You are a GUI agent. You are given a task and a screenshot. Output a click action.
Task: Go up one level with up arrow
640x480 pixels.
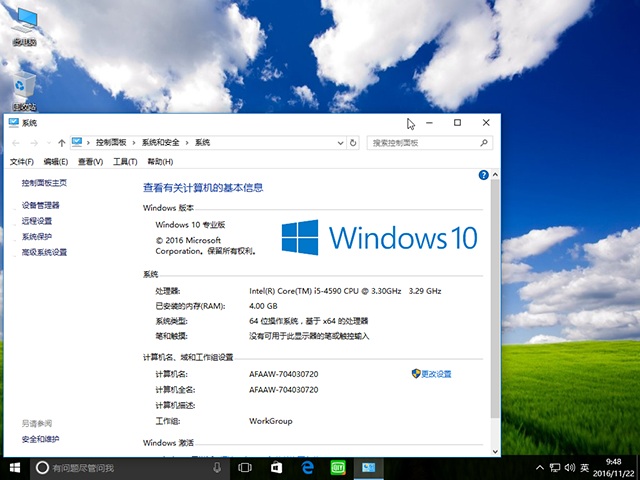62,143
